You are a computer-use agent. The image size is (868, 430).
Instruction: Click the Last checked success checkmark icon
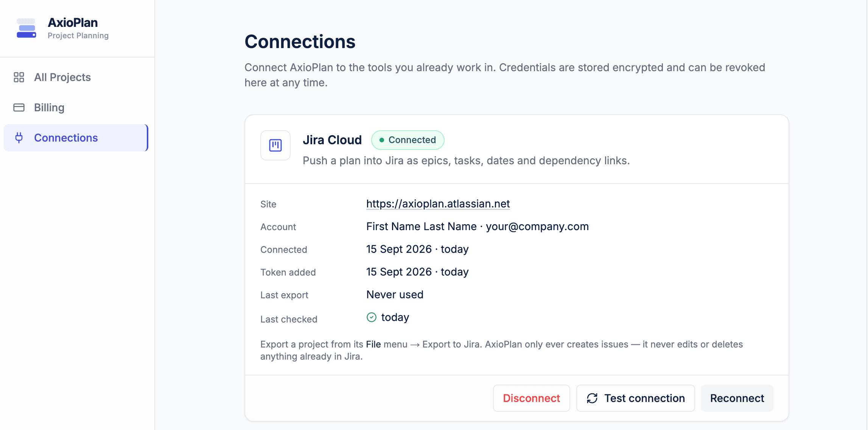click(x=372, y=317)
